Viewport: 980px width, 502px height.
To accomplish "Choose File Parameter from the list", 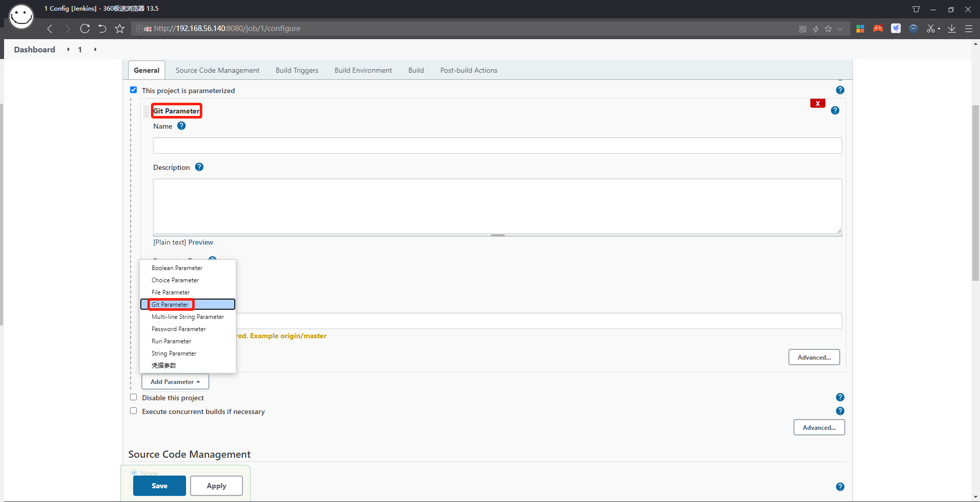I will click(188, 292).
